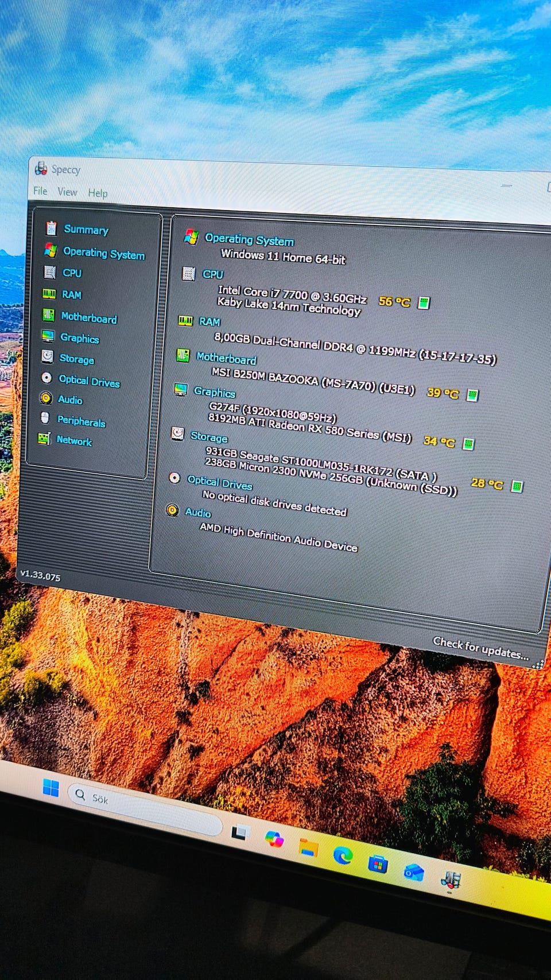
Task: Open the Operating System heading link
Action: [249, 239]
